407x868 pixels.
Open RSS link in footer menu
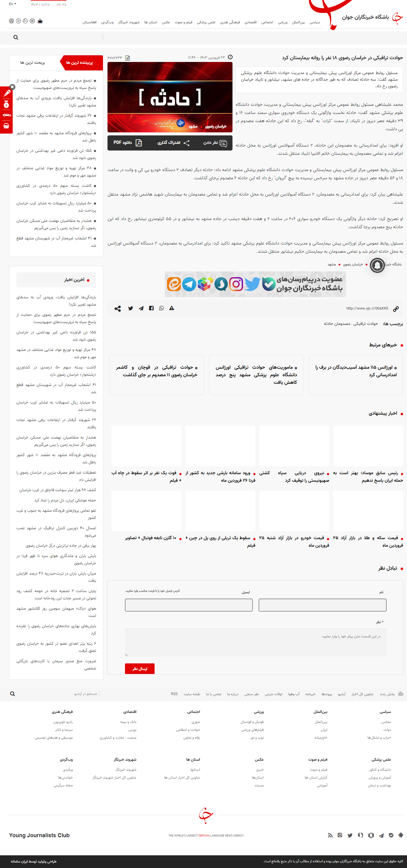174,694
